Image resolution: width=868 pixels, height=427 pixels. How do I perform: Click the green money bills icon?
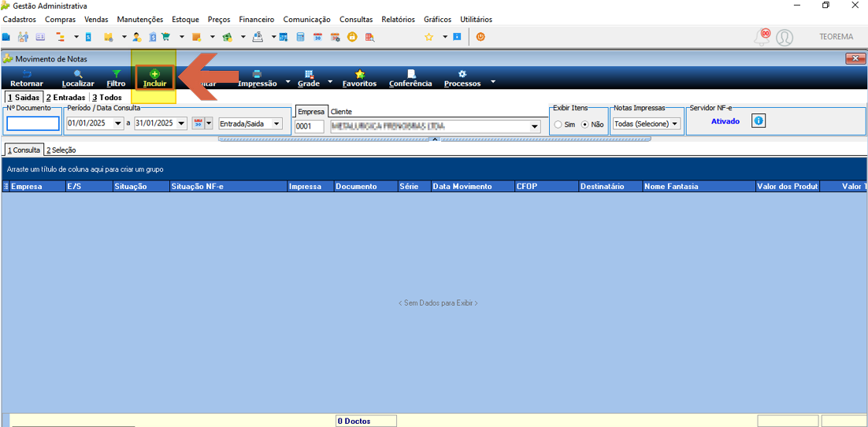pos(226,37)
